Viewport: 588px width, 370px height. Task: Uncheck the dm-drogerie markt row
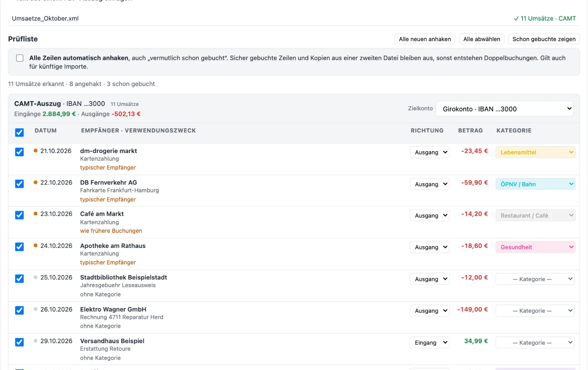[x=19, y=152]
